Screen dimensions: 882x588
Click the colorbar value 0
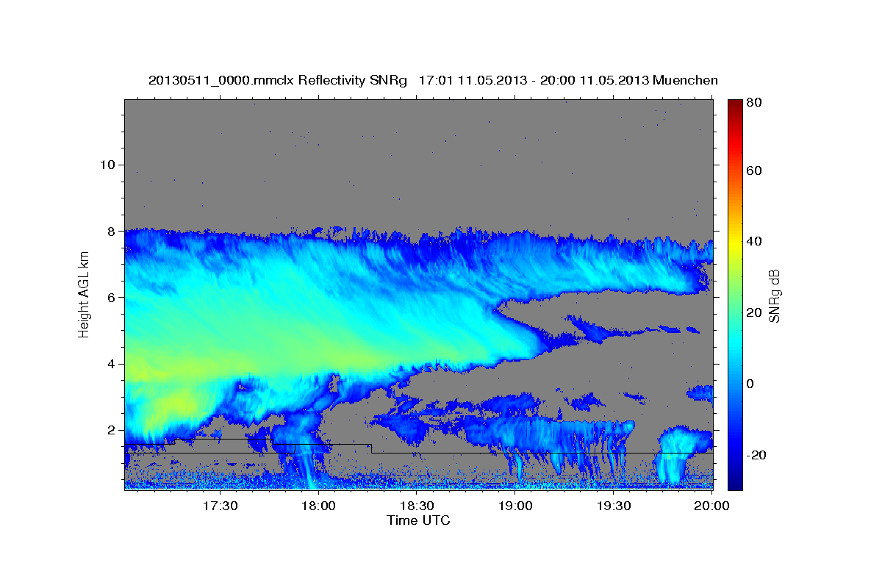click(x=750, y=384)
